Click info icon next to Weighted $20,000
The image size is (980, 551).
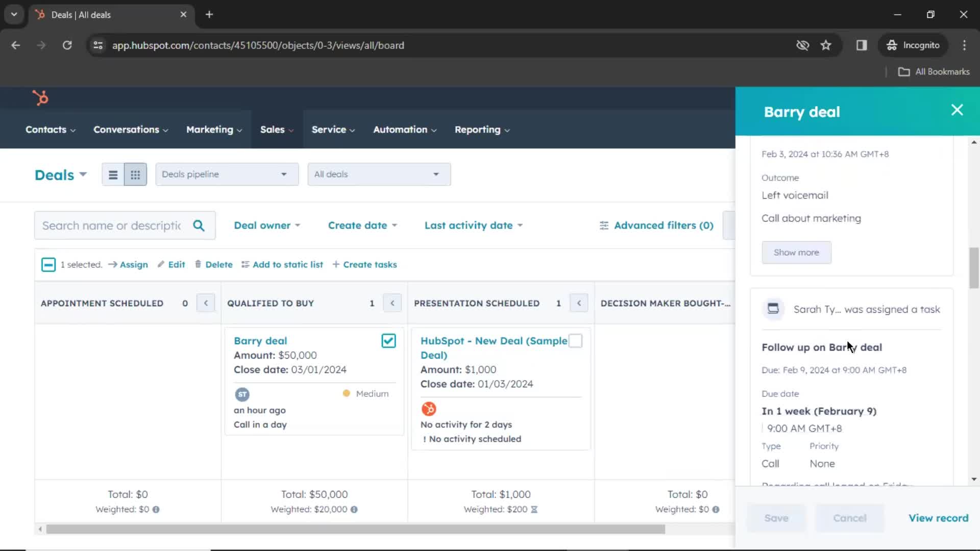354,509
